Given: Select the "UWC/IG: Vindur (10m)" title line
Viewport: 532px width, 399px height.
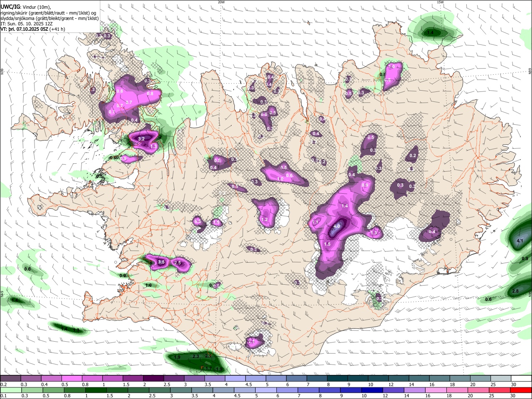Looking at the screenshot, I should 26,7.
